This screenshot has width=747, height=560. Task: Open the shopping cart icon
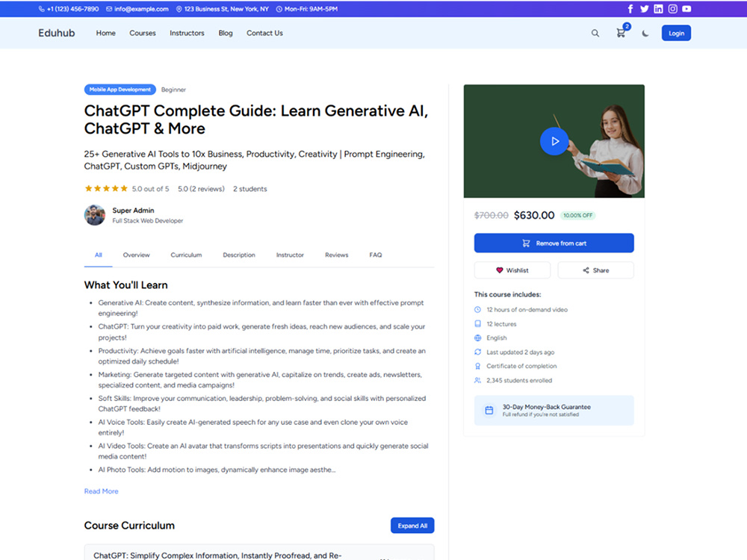coord(621,34)
